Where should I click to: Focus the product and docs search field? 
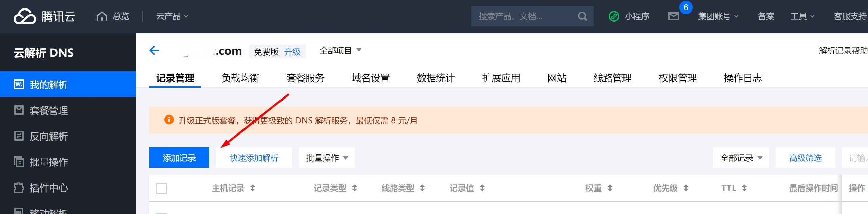tap(525, 16)
